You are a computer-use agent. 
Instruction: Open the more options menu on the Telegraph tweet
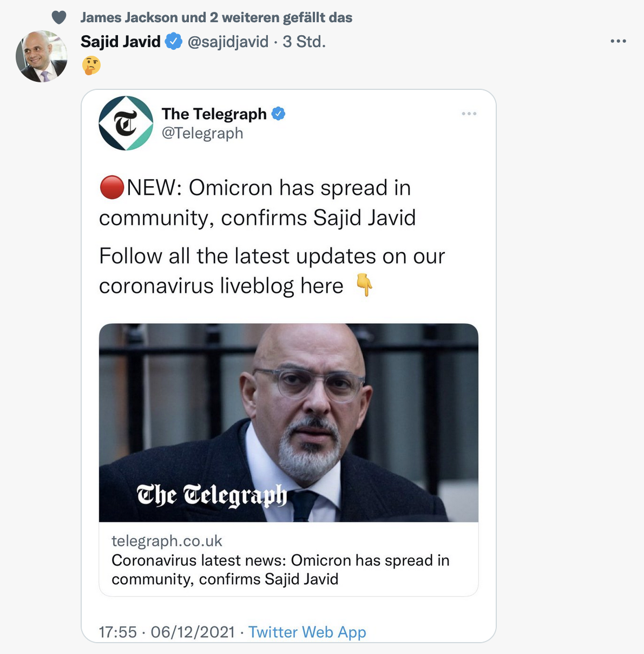pos(469,113)
